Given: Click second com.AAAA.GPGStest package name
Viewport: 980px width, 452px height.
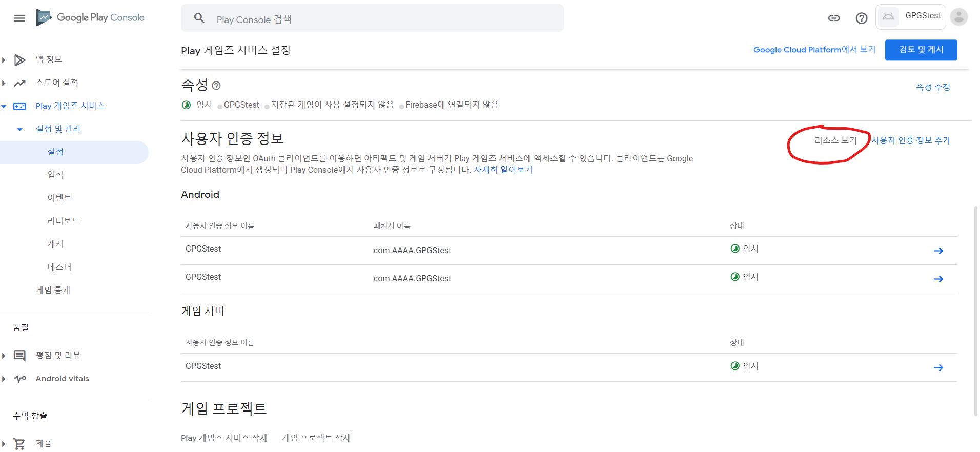Looking at the screenshot, I should (412, 279).
